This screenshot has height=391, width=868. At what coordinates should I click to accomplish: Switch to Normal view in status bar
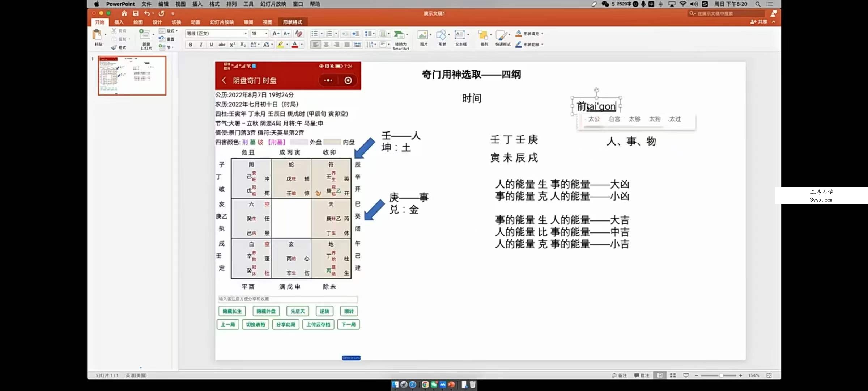[660, 375]
